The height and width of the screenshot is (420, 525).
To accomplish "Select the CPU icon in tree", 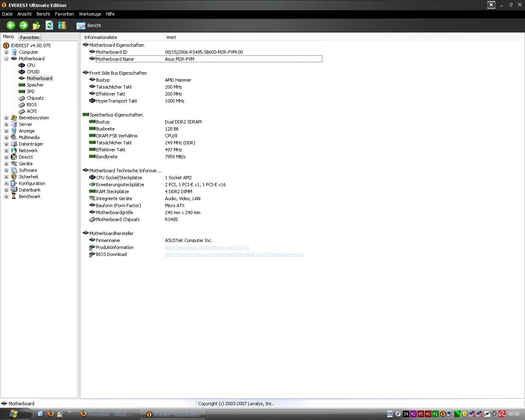I will click(x=22, y=65).
